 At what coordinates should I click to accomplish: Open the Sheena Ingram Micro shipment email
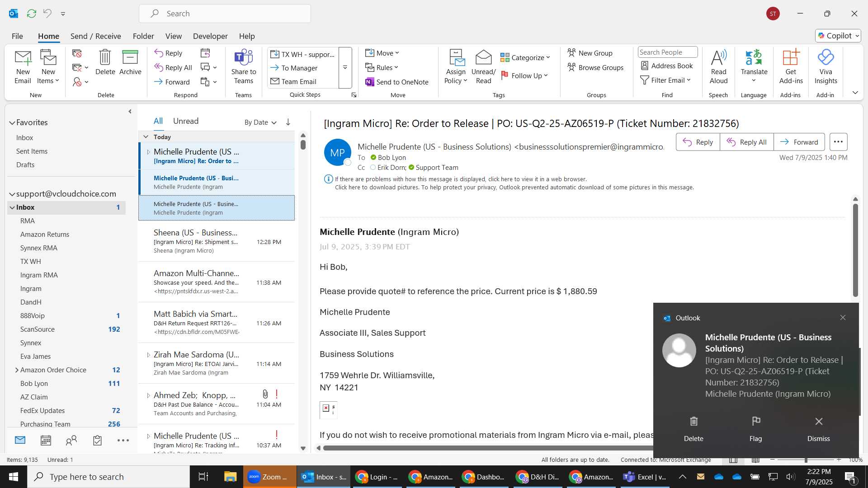(x=217, y=241)
